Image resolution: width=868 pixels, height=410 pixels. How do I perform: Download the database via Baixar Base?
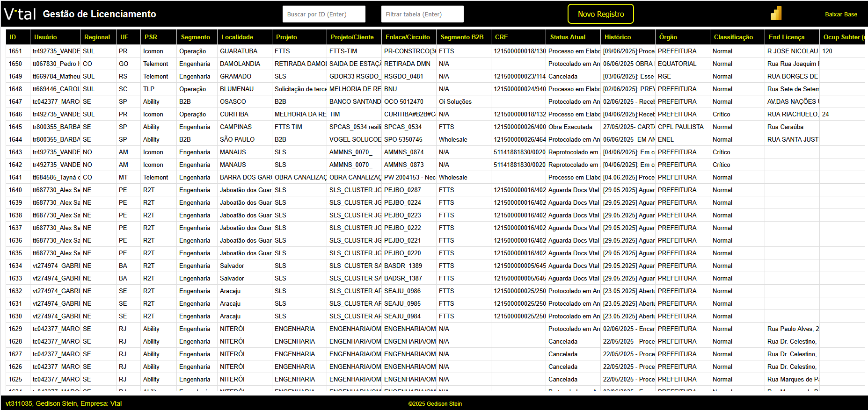point(840,14)
